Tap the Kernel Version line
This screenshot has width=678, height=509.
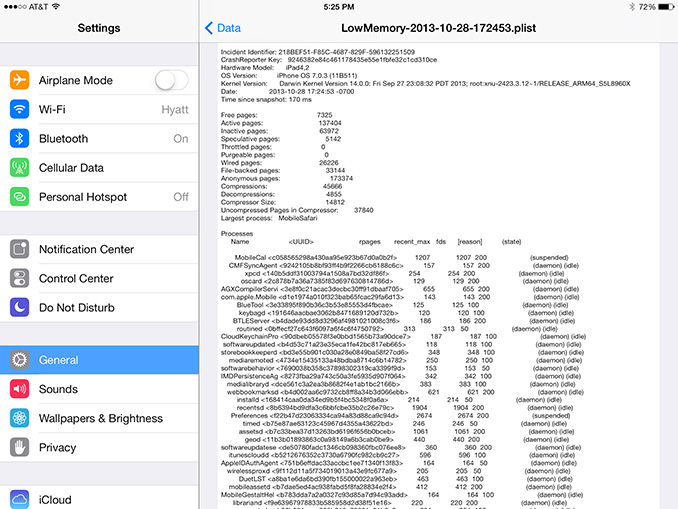(425, 83)
